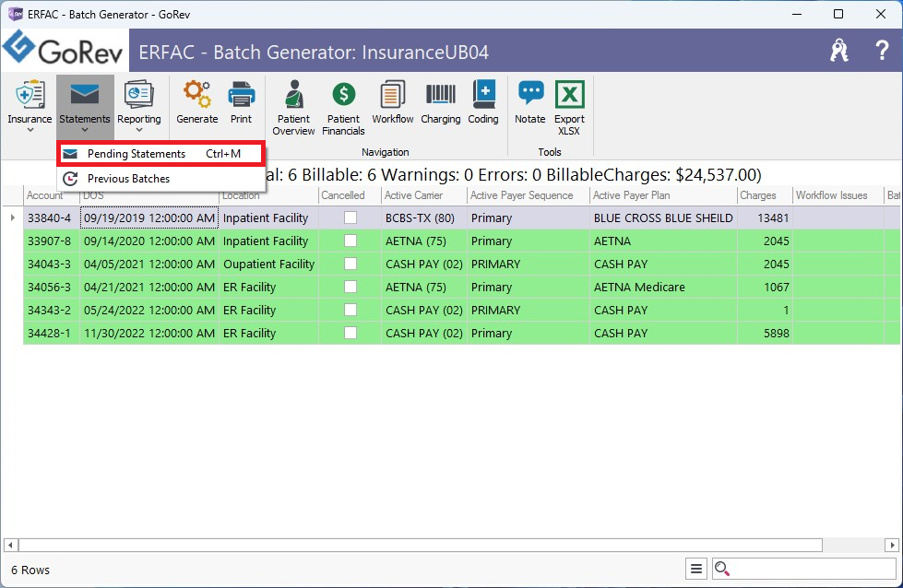Export the grid to XLSX
Viewport: 903px width, 588px height.
coord(569,106)
